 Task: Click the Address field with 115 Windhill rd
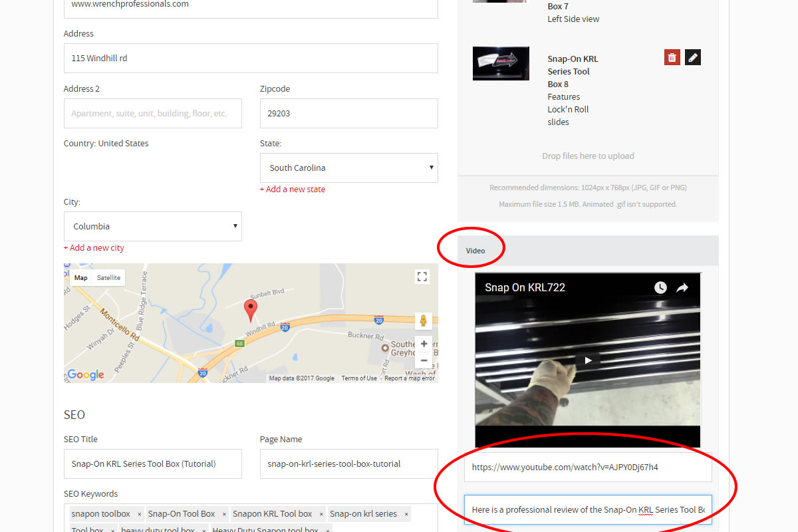[251, 58]
